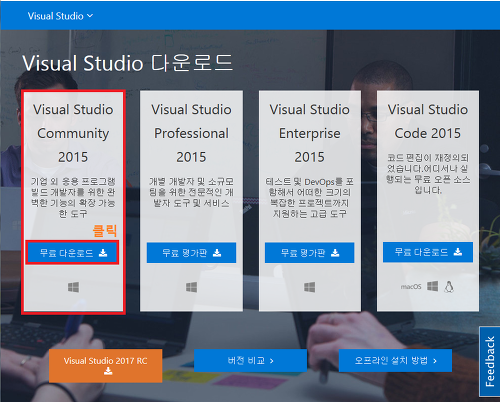
Task: Click the Windows logo under Enterprise 2015
Action: (x=309, y=287)
